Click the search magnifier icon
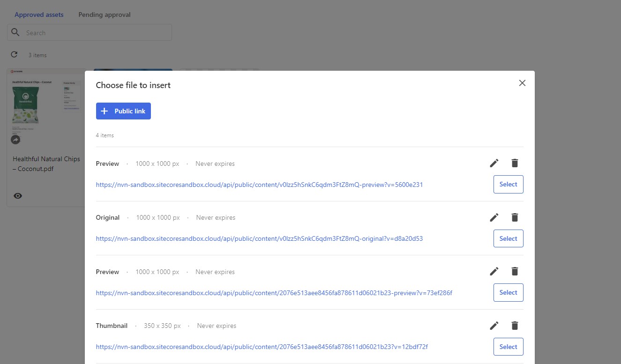The width and height of the screenshot is (621, 364). (x=15, y=32)
